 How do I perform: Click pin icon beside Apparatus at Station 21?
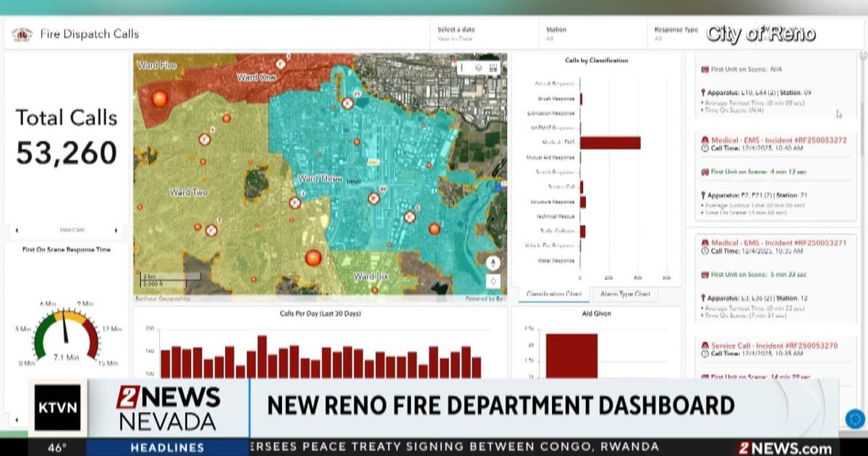(704, 195)
